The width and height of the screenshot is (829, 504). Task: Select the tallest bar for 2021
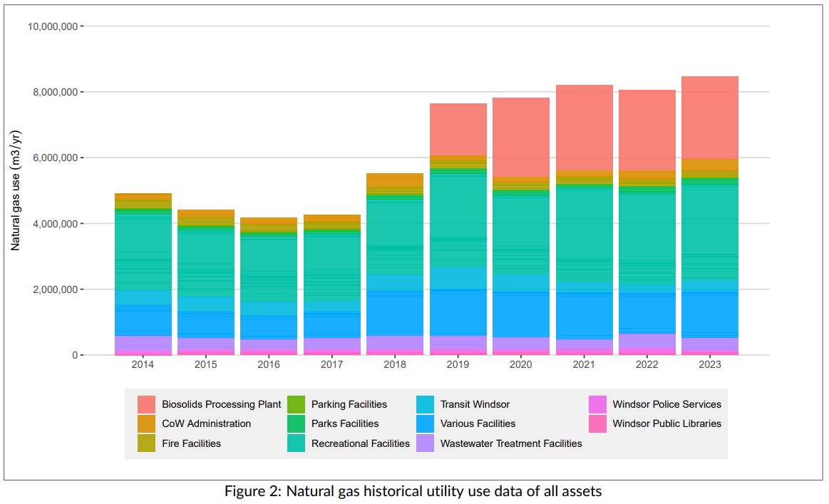pyautogui.click(x=585, y=214)
